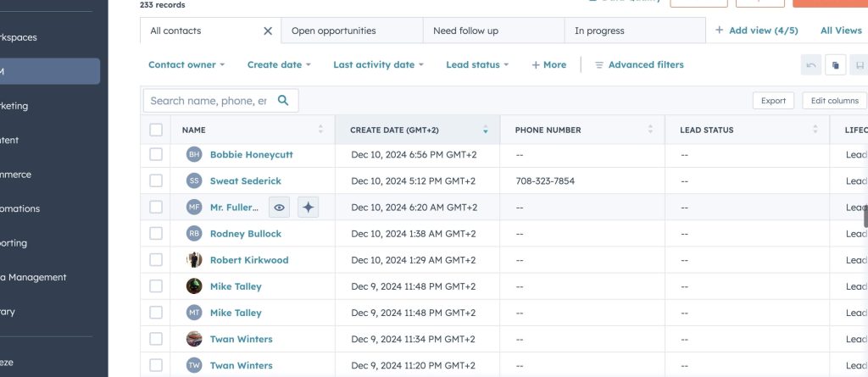Click the 233 records count text
The width and height of the screenshot is (868, 377).
tap(162, 5)
